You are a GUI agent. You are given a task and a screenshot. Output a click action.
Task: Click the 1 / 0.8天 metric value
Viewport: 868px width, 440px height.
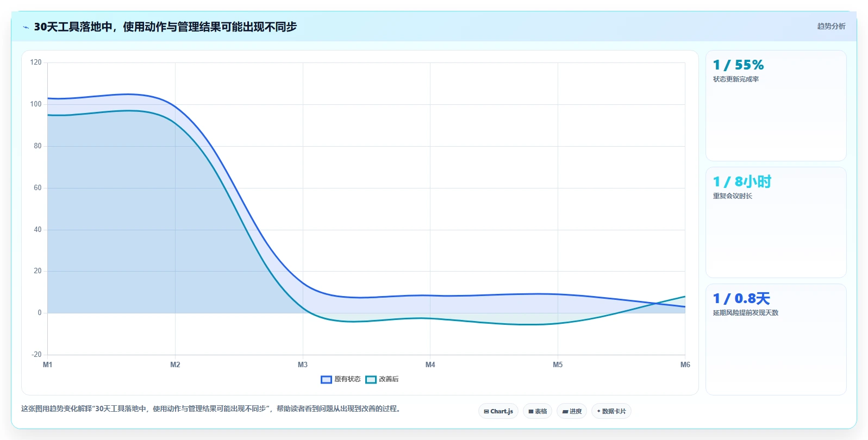(741, 299)
